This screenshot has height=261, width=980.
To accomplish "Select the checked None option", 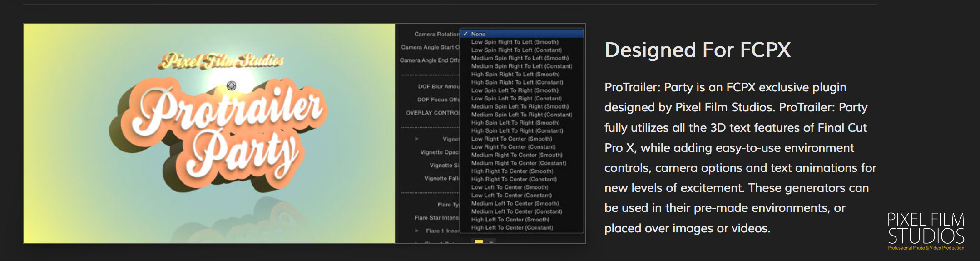I will (522, 34).
